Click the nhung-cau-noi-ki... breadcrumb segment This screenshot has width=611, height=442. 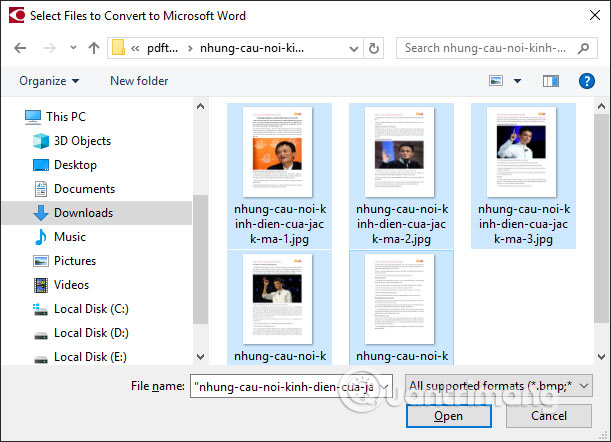tap(252, 48)
